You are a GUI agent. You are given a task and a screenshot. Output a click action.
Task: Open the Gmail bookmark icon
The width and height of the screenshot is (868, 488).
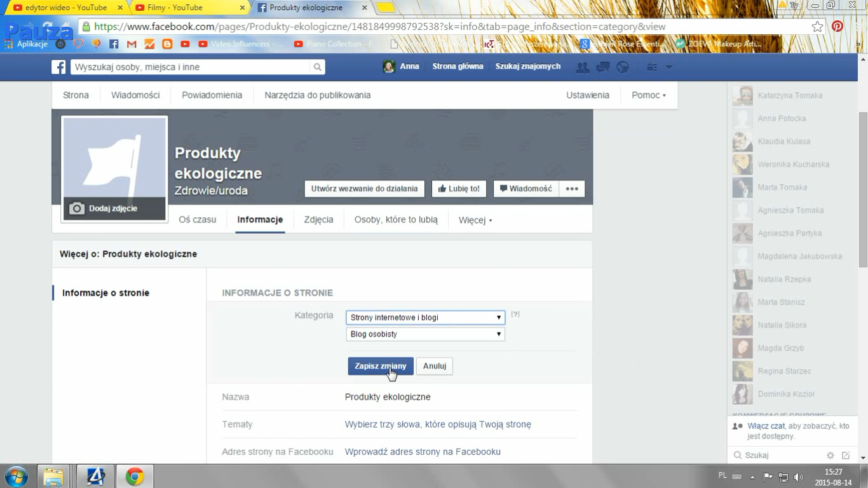pos(132,44)
